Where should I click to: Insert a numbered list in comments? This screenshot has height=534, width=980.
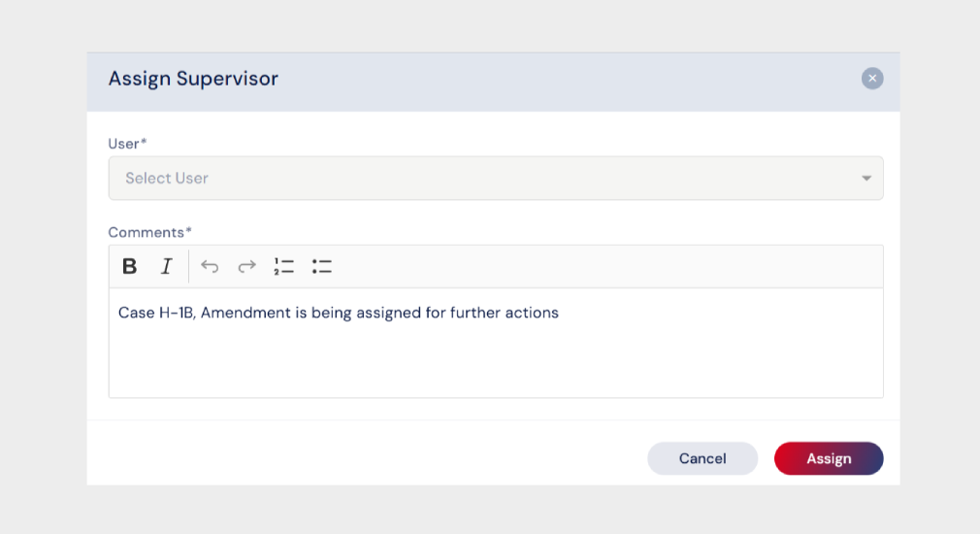point(283,266)
